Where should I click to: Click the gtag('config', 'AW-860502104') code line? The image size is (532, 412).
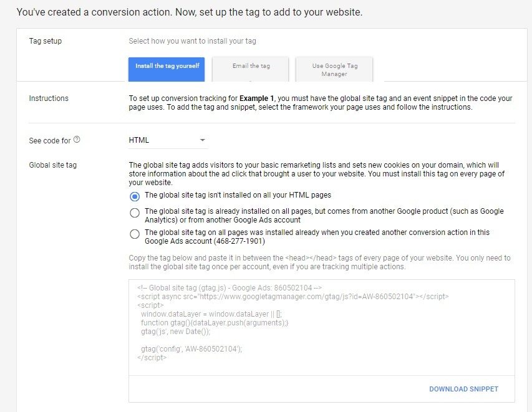pyautogui.click(x=191, y=349)
